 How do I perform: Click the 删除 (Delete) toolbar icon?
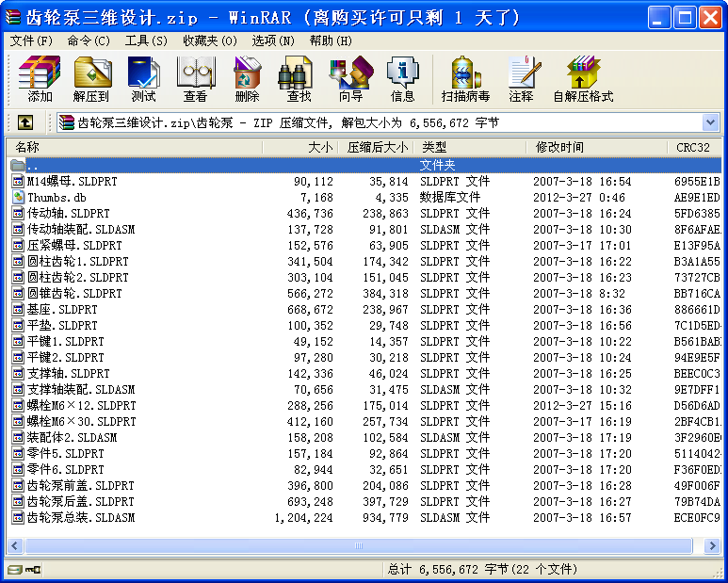(x=247, y=79)
